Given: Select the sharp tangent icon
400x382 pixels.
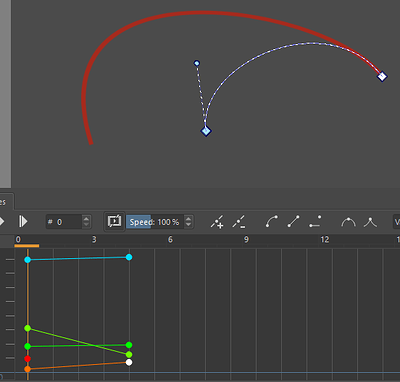Looking at the screenshot, I should pos(370,222).
